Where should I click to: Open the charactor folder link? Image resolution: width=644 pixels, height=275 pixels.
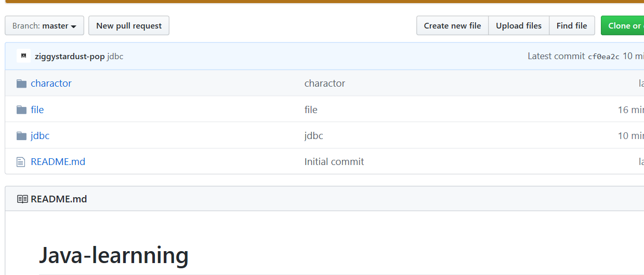tap(51, 84)
